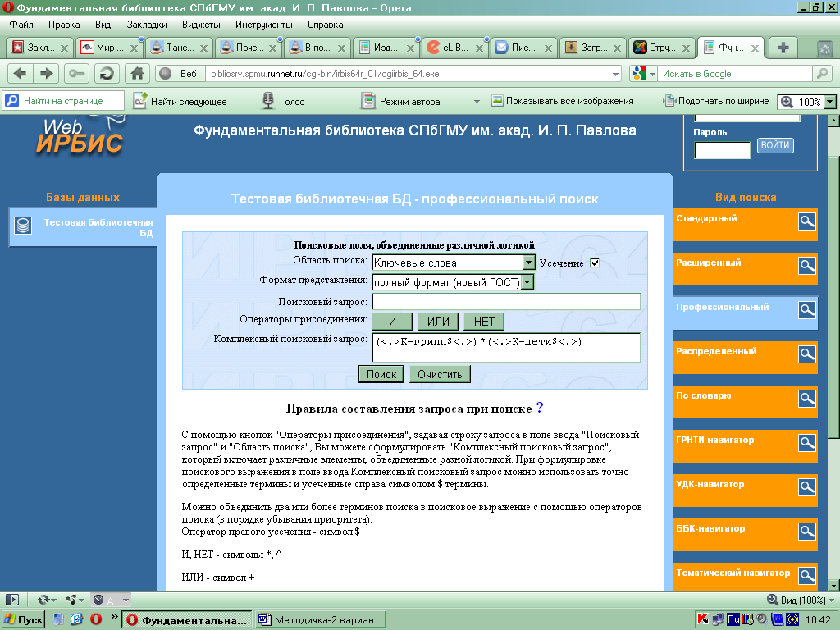The image size is (840, 630).
Task: Click in the Поисковый запрос input field
Action: coord(506,302)
